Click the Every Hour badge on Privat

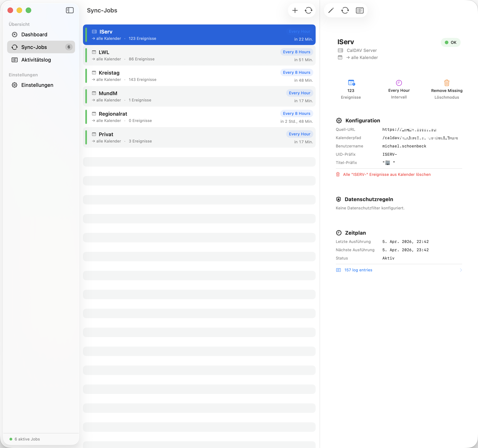click(299, 134)
